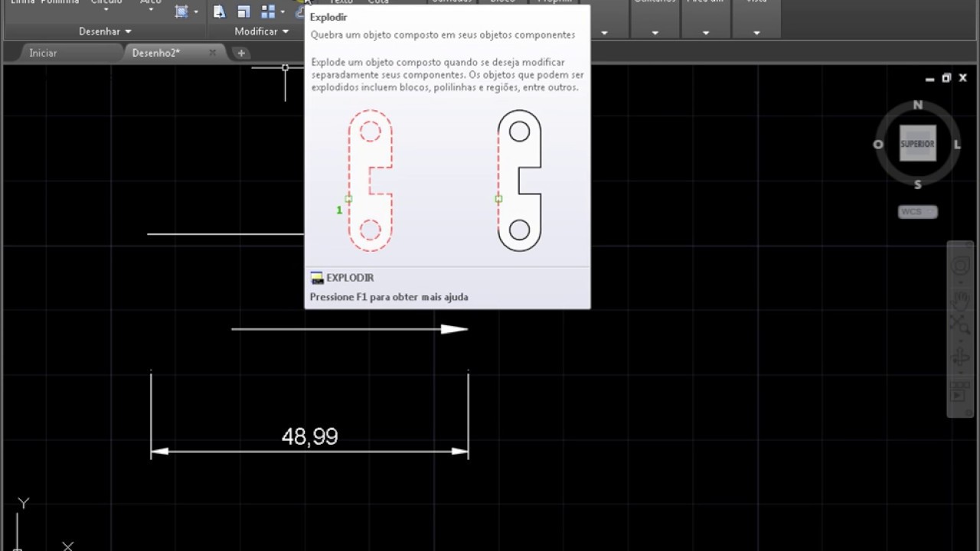Open ShowMotion in navigation bar

click(960, 391)
